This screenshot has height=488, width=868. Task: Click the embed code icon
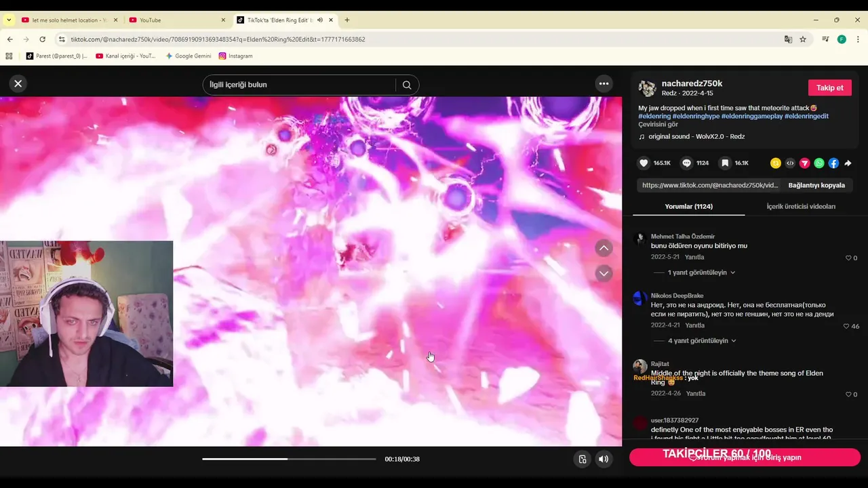[x=790, y=163]
